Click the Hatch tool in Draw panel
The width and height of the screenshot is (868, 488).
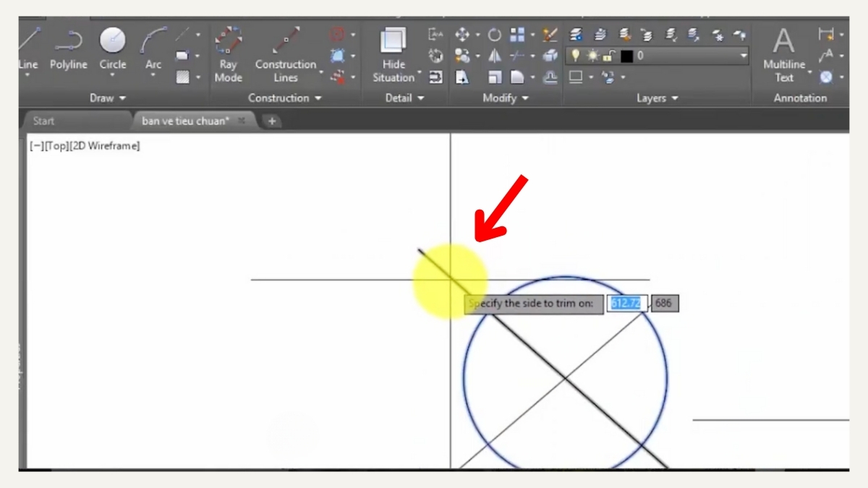click(182, 77)
